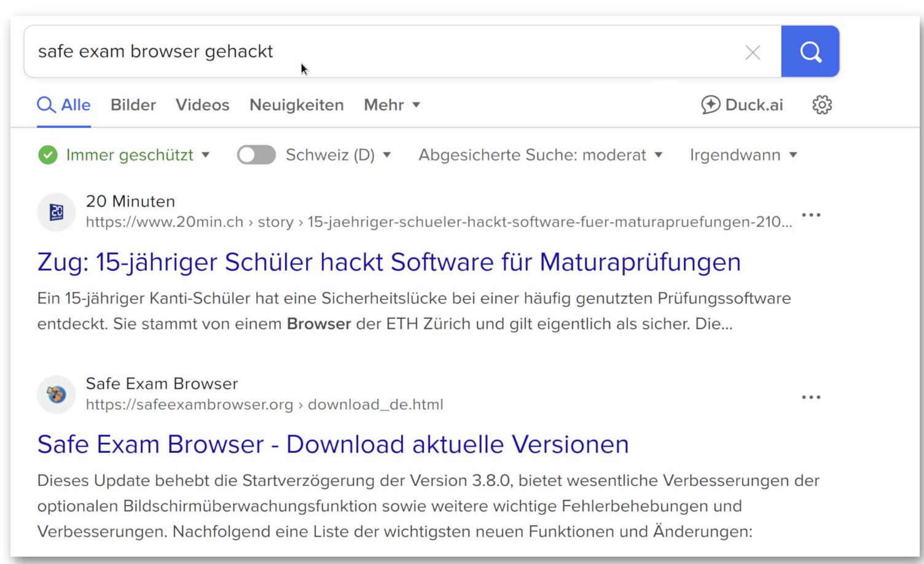924x564 pixels.
Task: Open the settings gear icon
Action: pos(822,105)
